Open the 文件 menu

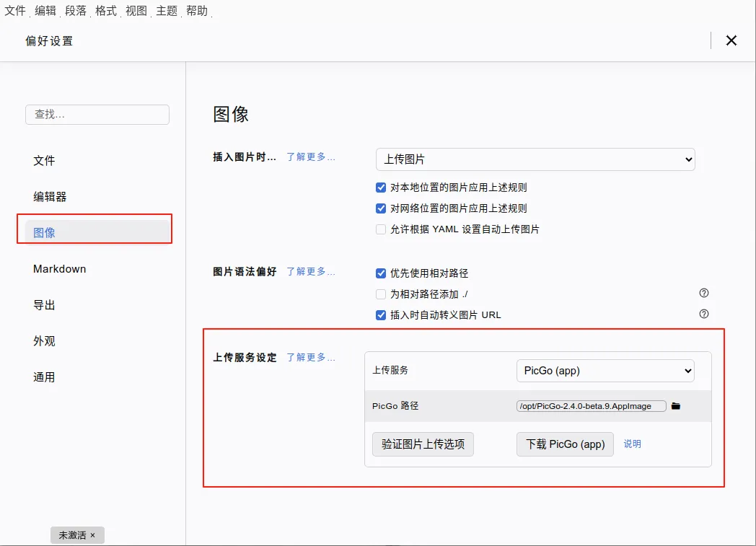click(14, 11)
